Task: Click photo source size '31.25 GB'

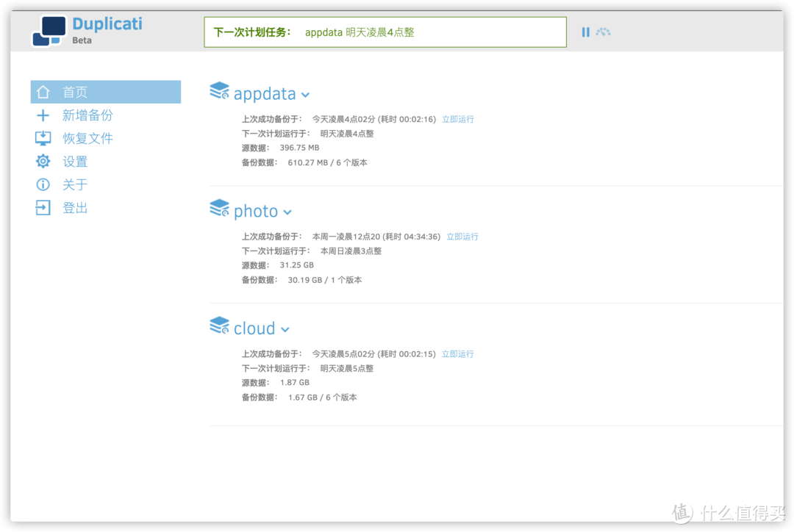Action: coord(297,265)
